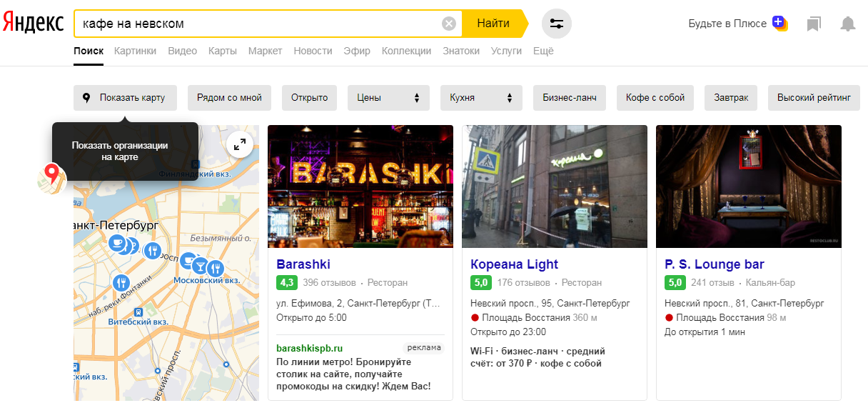This screenshot has height=413, width=868.
Task: Open the "Кухня" dropdown
Action: [x=481, y=98]
